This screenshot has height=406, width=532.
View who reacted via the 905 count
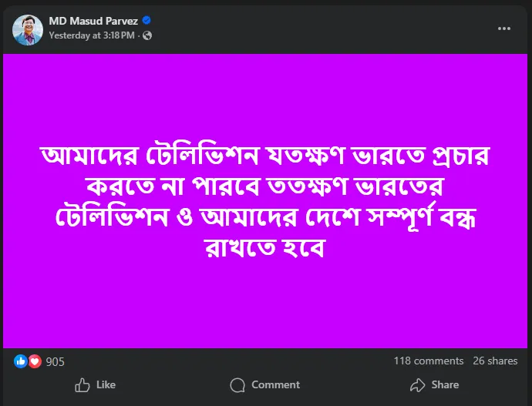click(x=56, y=361)
